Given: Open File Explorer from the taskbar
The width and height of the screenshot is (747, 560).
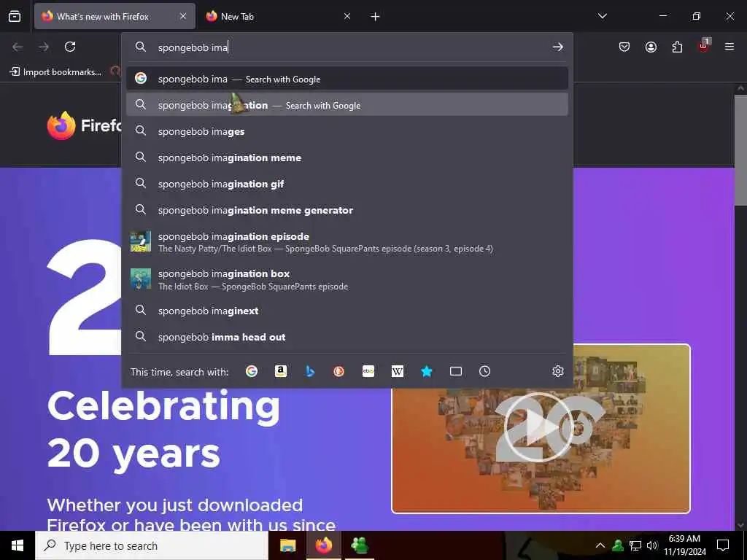Looking at the screenshot, I should click(x=287, y=545).
